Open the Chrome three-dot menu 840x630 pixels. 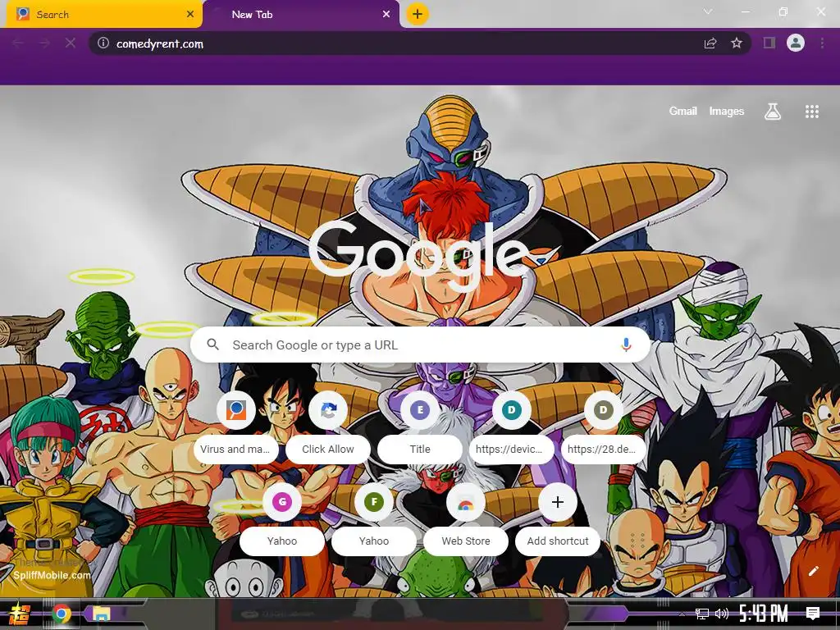coord(822,43)
